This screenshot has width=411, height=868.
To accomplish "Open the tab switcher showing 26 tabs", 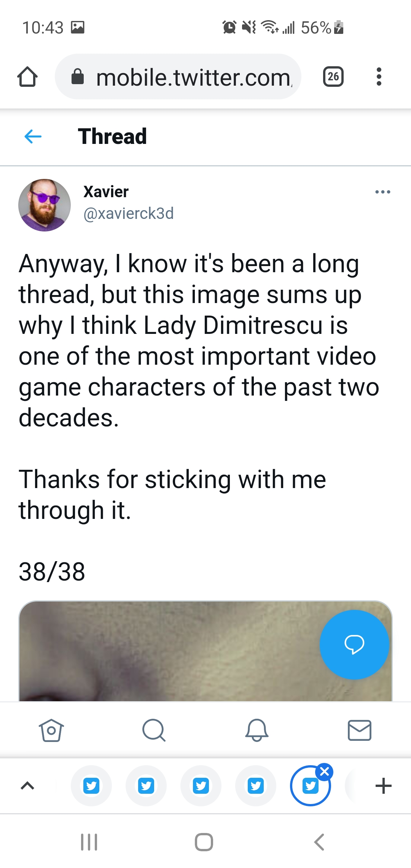I will click(x=333, y=77).
